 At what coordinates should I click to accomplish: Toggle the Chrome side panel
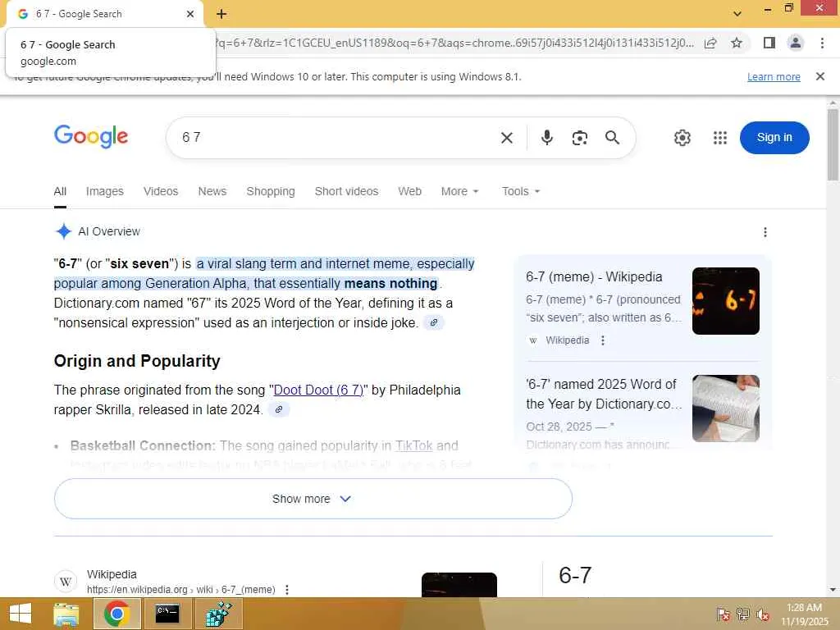[x=769, y=43]
